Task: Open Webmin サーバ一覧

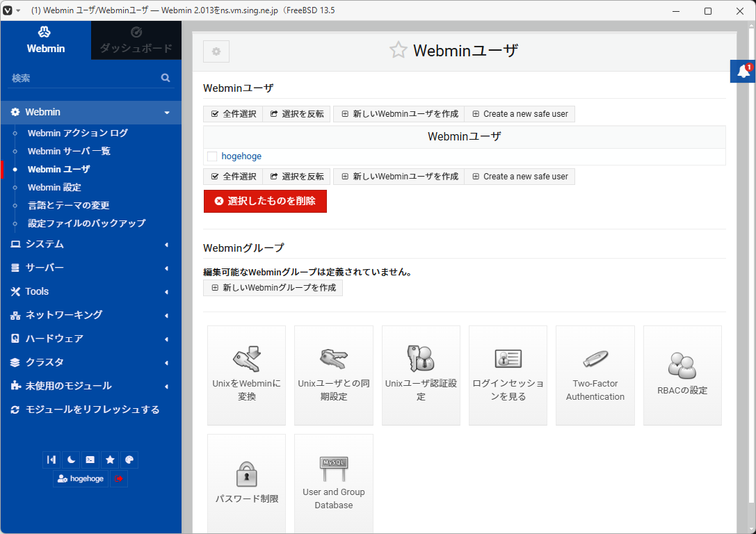Action: pos(69,152)
